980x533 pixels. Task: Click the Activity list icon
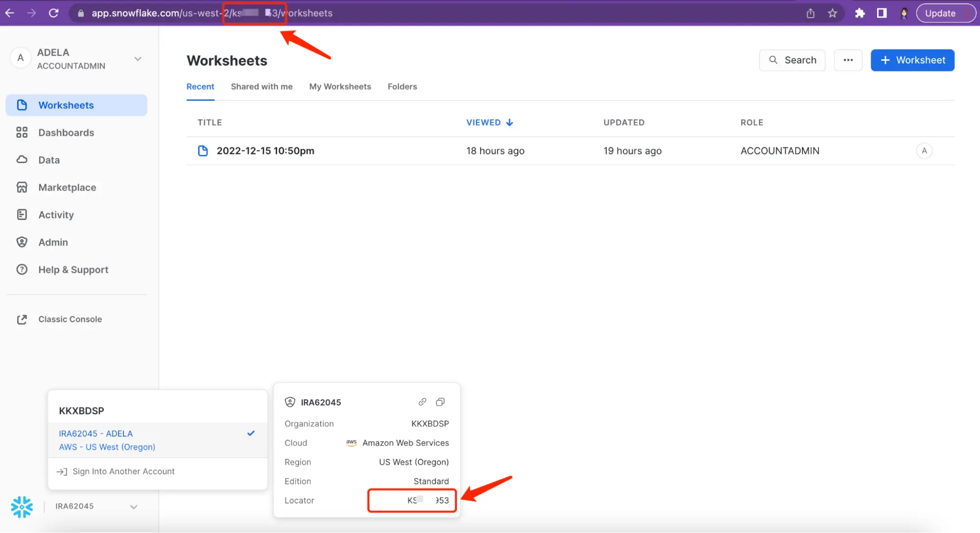tap(22, 215)
